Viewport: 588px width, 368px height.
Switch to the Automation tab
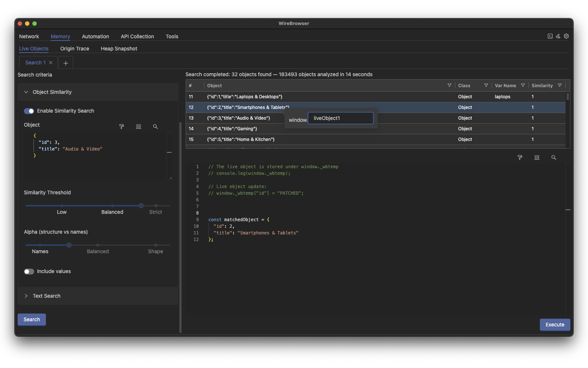click(x=96, y=36)
